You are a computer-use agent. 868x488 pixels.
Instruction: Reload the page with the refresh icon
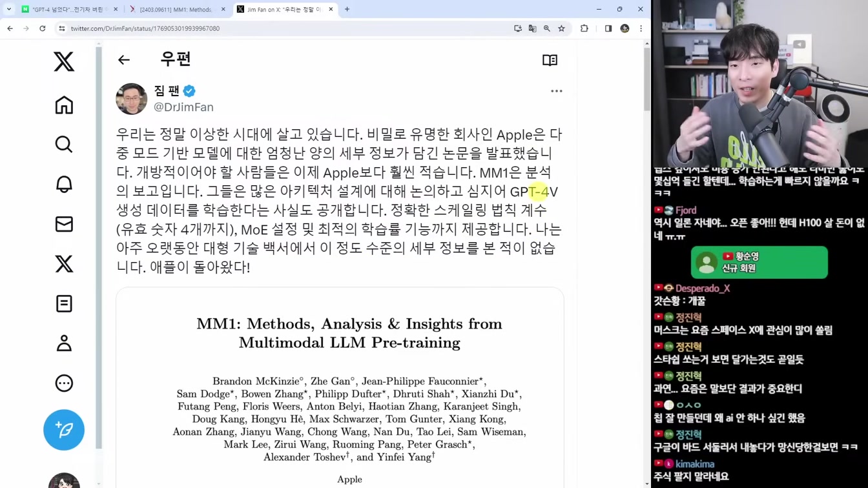43,28
